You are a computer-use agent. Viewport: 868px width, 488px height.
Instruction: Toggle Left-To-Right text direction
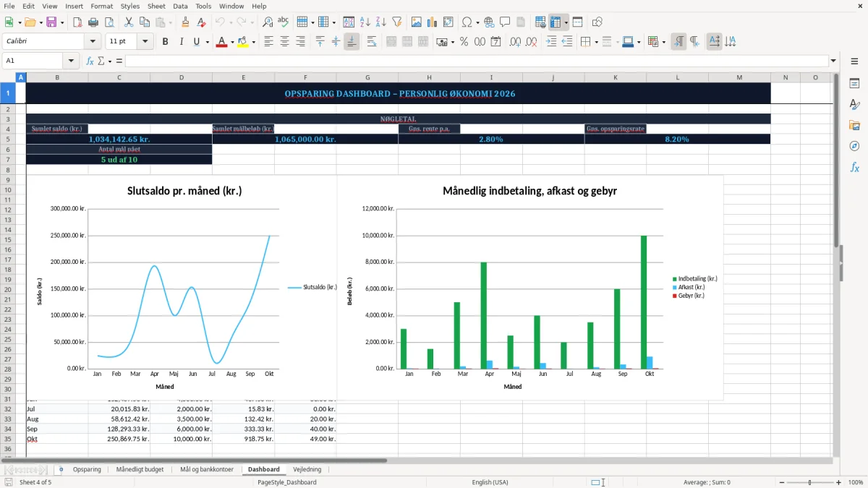pos(678,41)
